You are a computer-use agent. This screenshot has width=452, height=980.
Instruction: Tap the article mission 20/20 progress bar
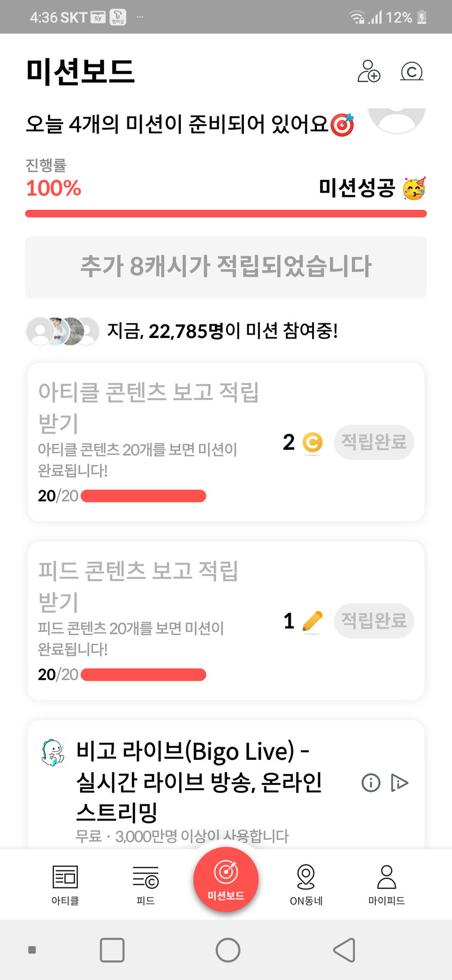143,495
